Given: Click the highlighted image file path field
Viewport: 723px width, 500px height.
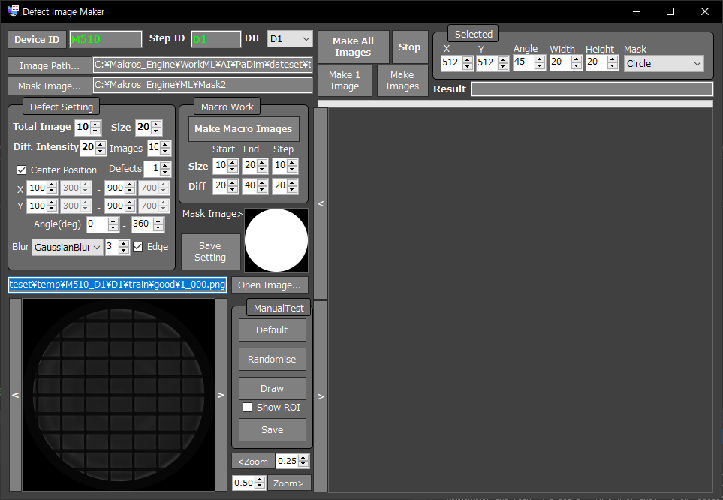Looking at the screenshot, I should point(117,285).
